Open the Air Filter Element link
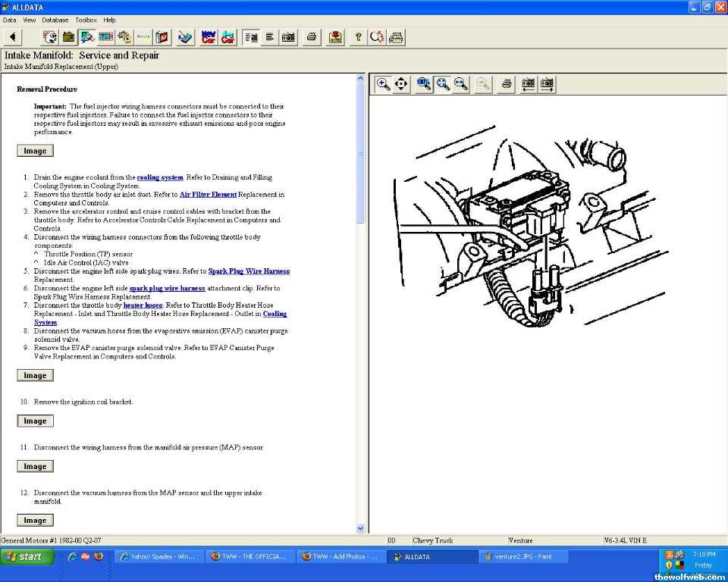This screenshot has width=728, height=582. (x=208, y=195)
